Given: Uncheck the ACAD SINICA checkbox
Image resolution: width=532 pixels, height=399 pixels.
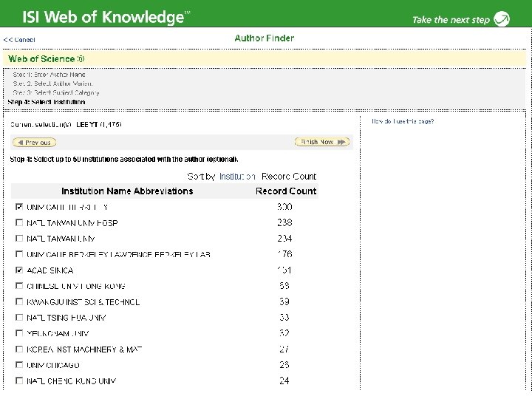Looking at the screenshot, I should (19, 270).
